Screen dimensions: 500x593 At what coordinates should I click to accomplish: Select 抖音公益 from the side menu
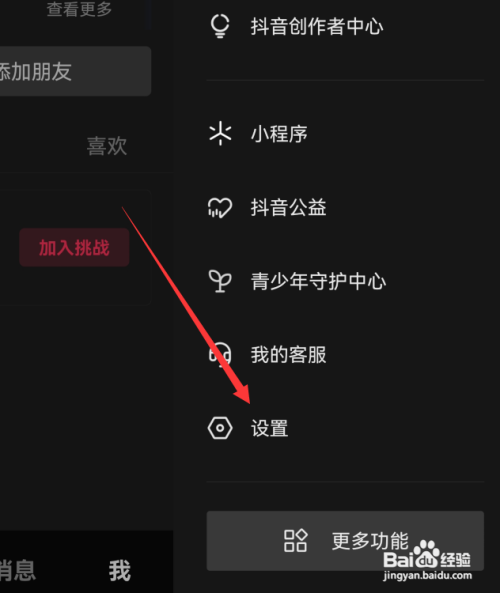[289, 208]
